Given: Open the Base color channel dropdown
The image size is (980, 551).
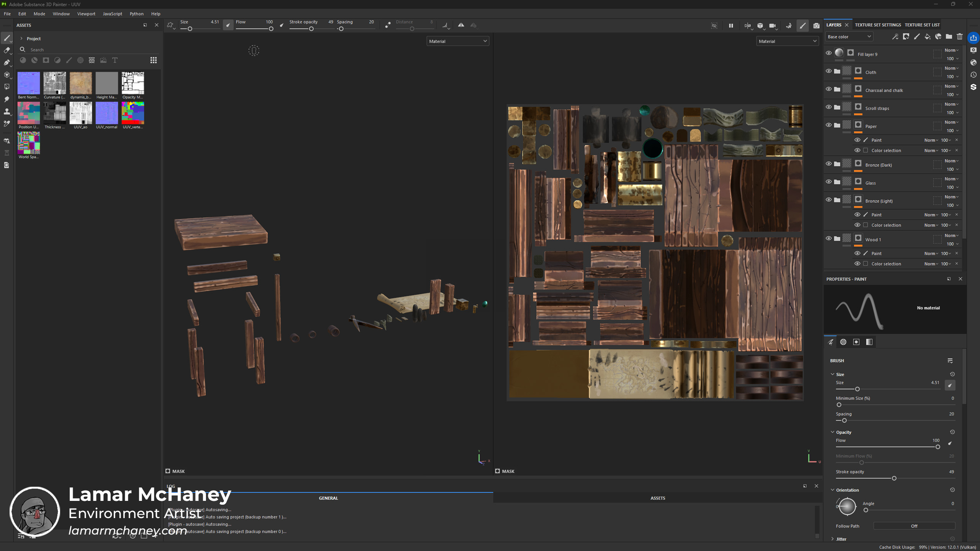Looking at the screenshot, I should click(x=849, y=37).
